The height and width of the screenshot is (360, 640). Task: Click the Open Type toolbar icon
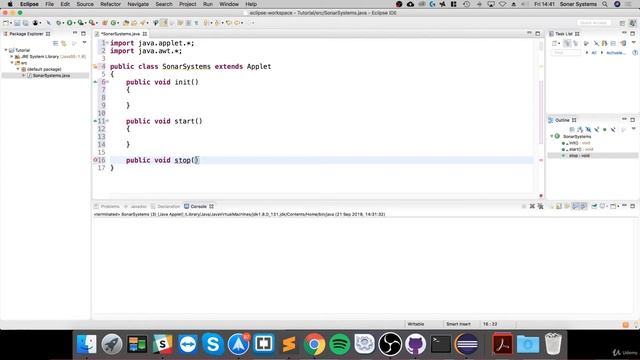pyautogui.click(x=126, y=23)
